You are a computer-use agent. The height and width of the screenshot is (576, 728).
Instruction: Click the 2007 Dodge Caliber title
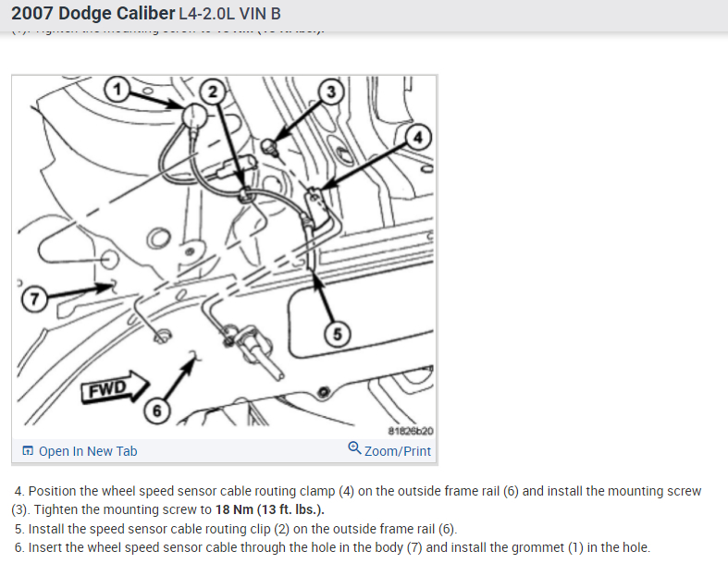[93, 14]
